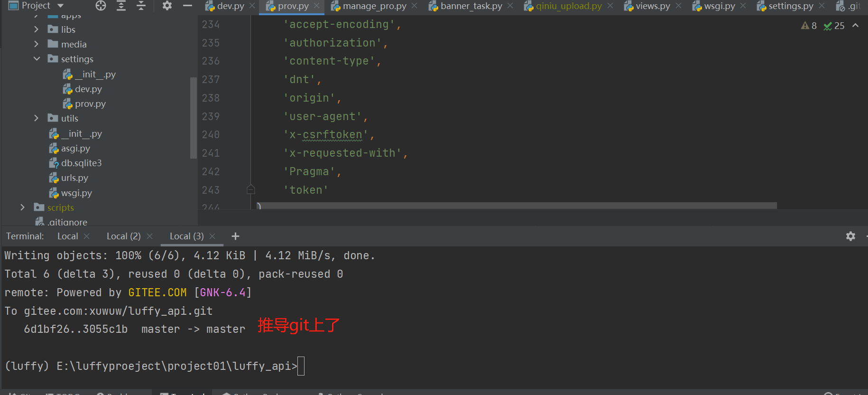This screenshot has width=868, height=395.
Task: Click the 'x-csrftoken' string on line 240
Action: point(325,135)
